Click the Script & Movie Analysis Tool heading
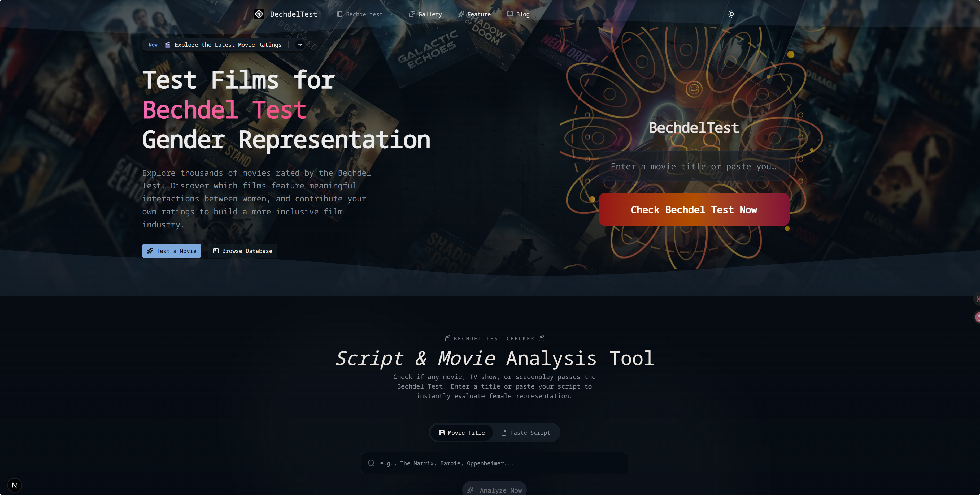The image size is (980, 495). click(x=494, y=358)
